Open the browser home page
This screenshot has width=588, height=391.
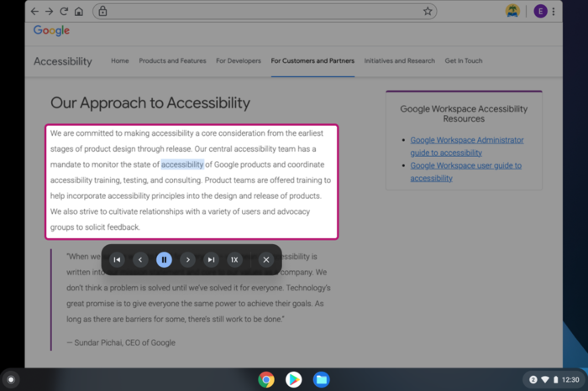(79, 12)
